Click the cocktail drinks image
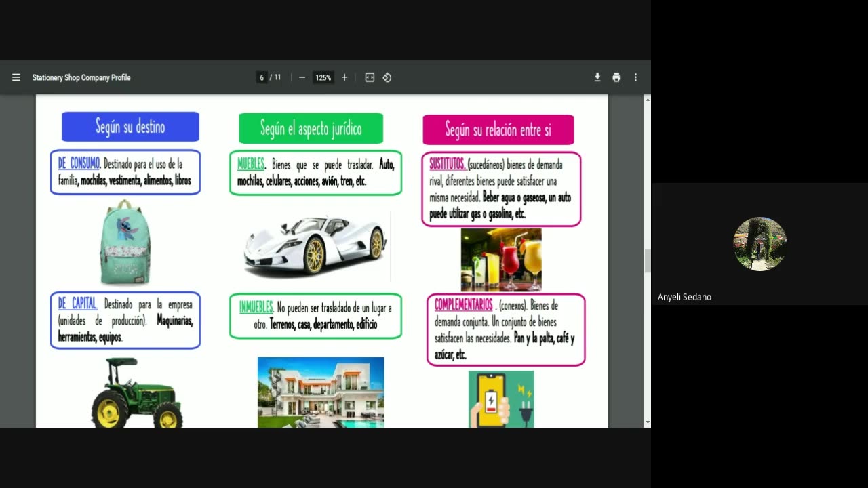 [501, 260]
